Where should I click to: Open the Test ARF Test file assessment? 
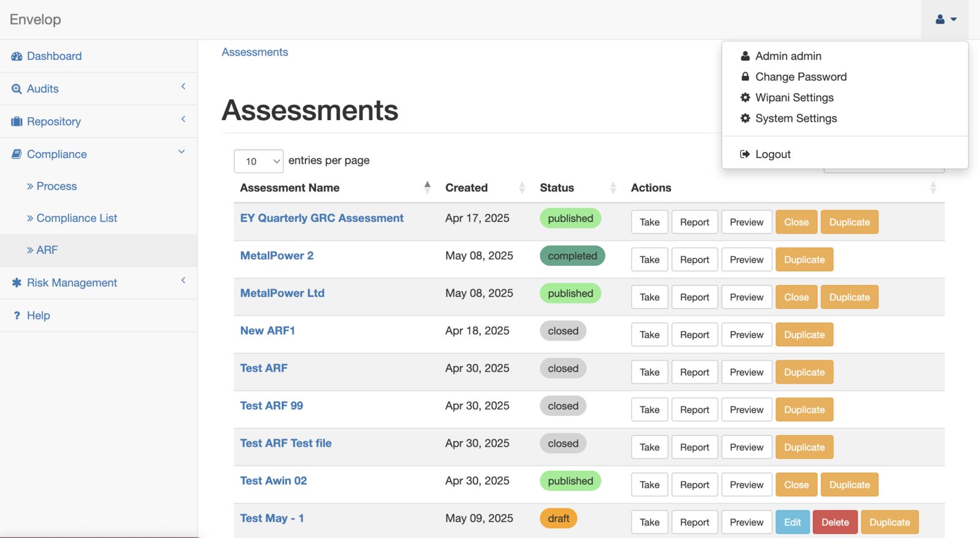[286, 443]
